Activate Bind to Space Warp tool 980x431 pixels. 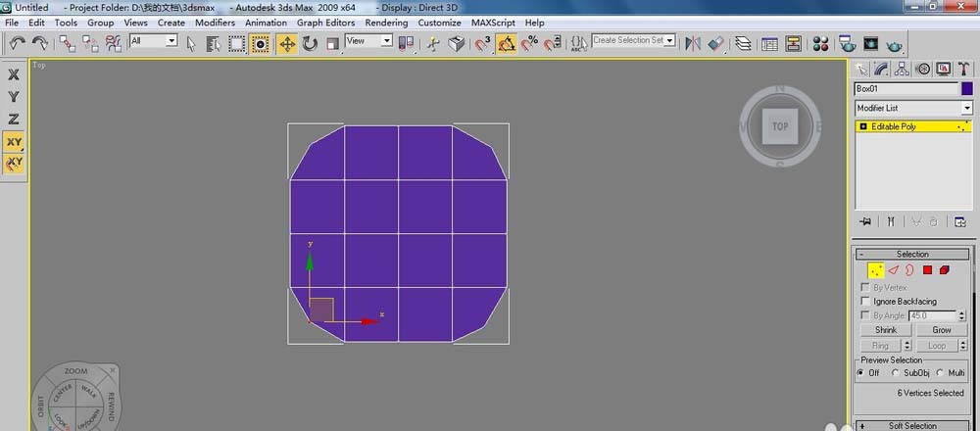(113, 43)
